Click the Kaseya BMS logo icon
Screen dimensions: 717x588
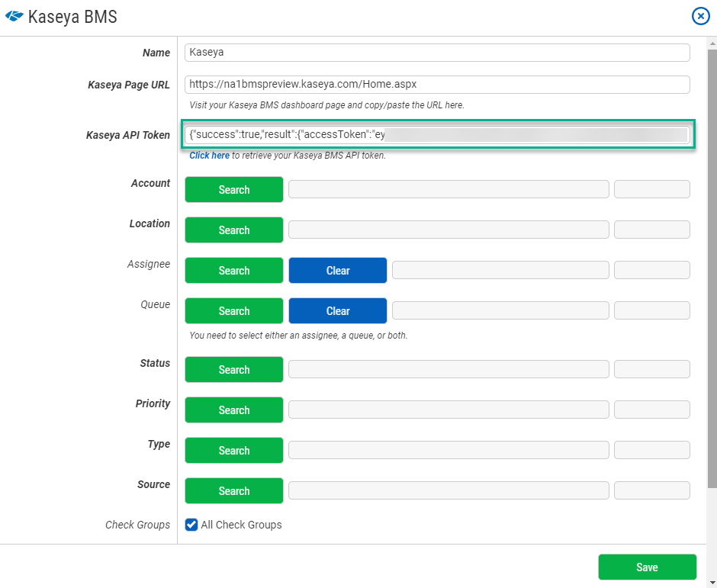14,16
